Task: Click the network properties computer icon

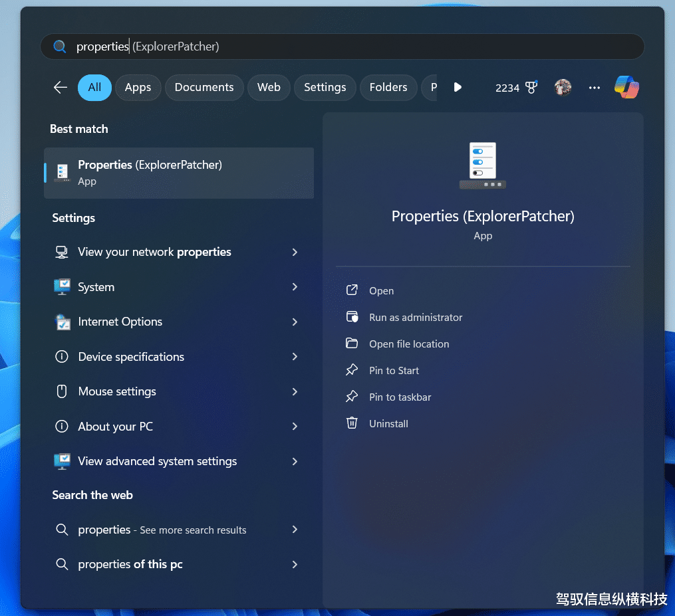Action: [62, 252]
